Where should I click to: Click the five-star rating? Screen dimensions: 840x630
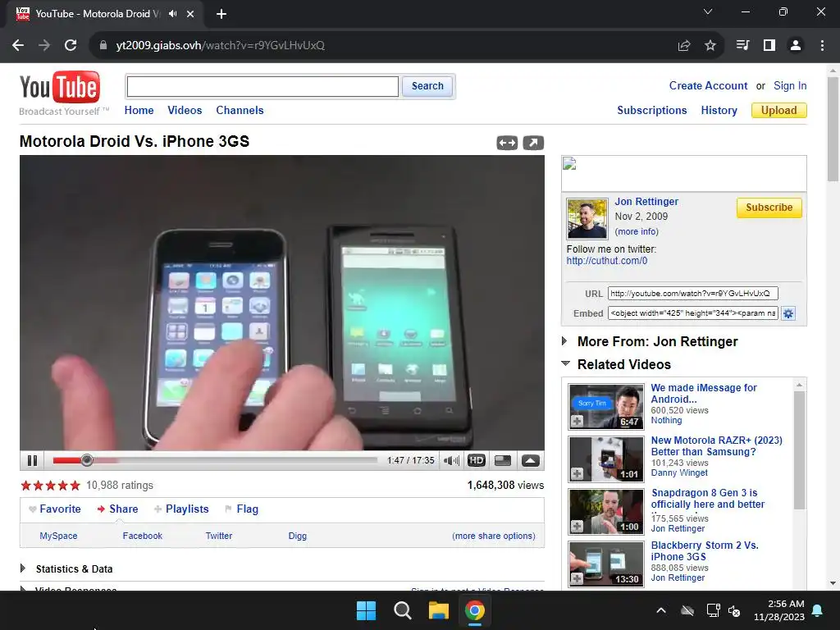50,486
